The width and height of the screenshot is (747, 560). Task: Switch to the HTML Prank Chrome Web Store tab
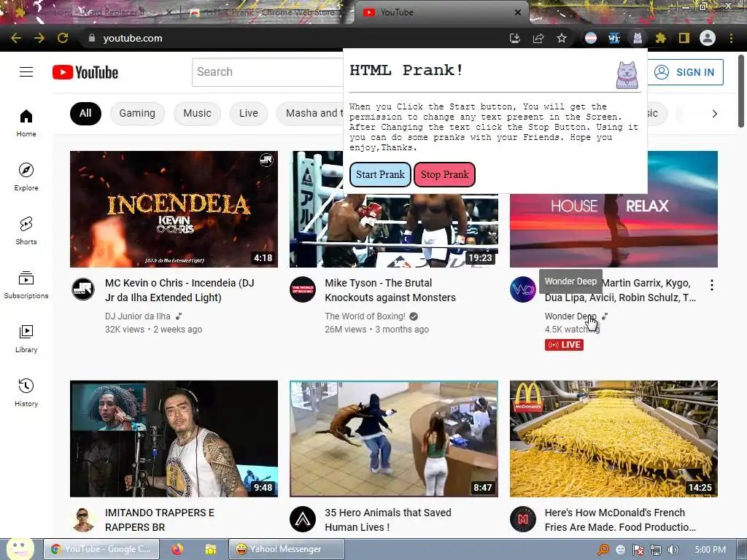coord(268,12)
